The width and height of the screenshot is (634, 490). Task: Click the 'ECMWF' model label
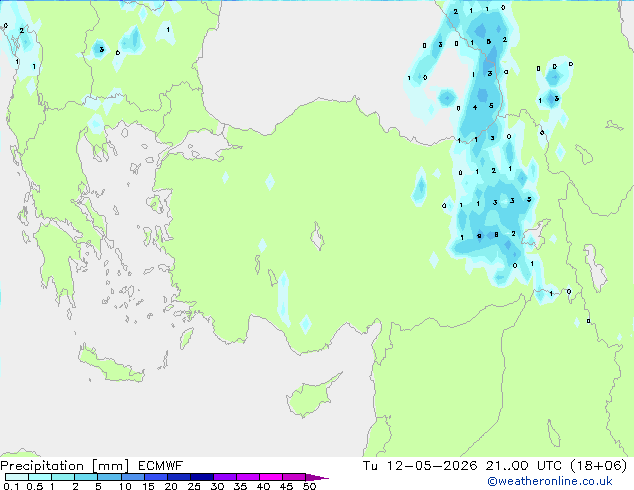pyautogui.click(x=160, y=466)
